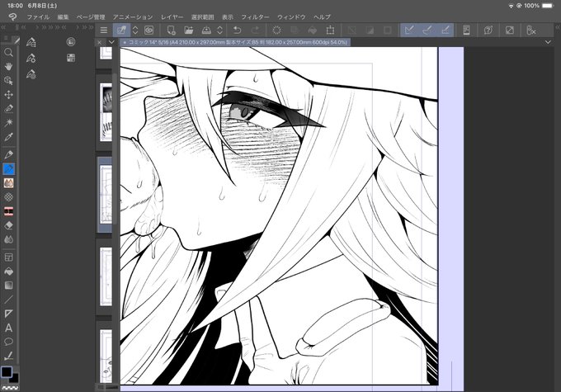Toggle snap to special ruler icon

(x=427, y=30)
